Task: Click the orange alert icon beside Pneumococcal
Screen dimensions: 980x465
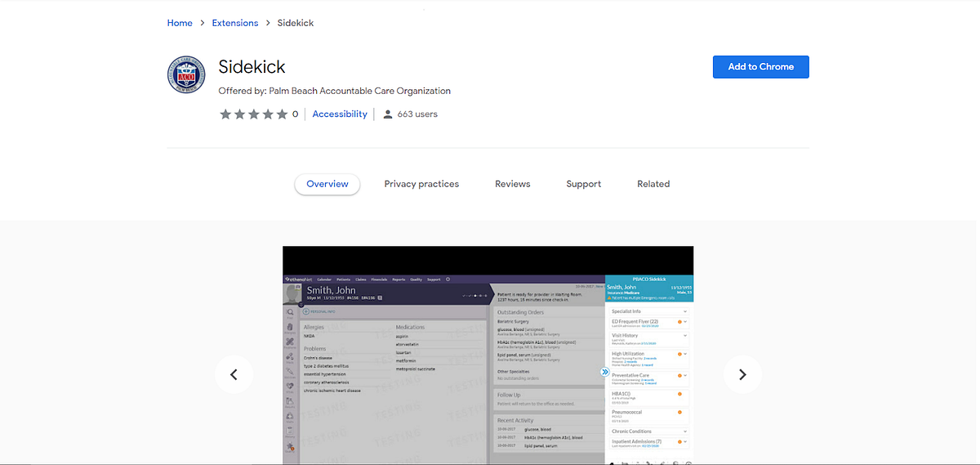Action: (x=679, y=412)
